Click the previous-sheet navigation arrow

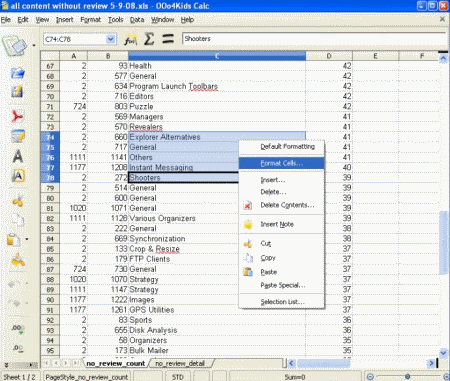pyautogui.click(x=56, y=363)
